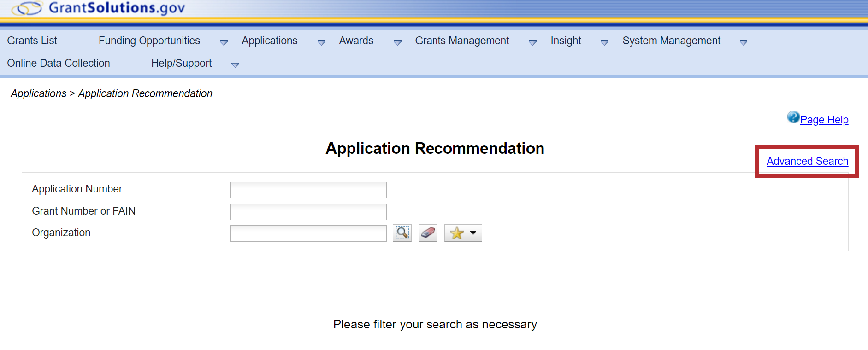Expand the Insight menu arrow
The width and height of the screenshot is (868, 350).
[604, 42]
